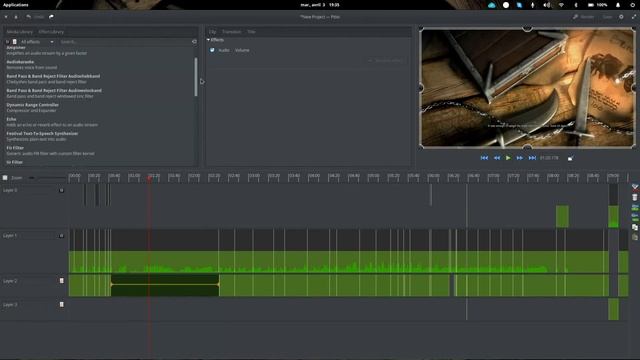Jump to end of timeline in viewer

pyautogui.click(x=532, y=158)
